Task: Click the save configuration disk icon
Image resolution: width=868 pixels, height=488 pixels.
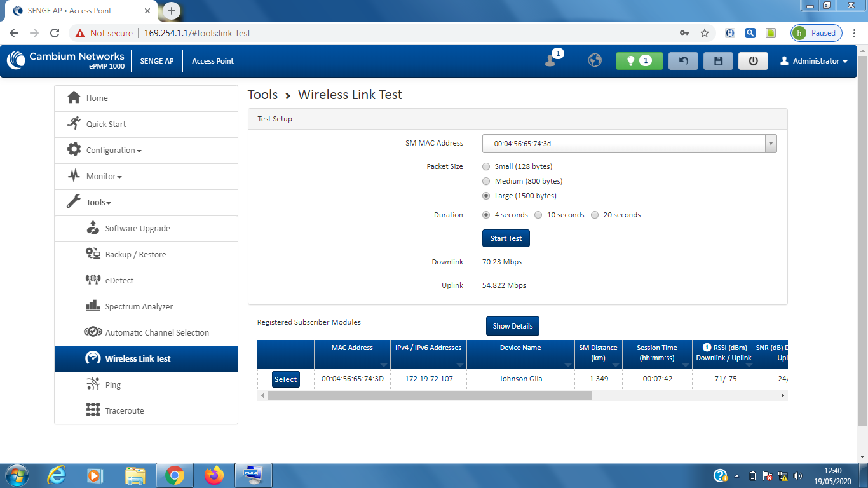Action: pyautogui.click(x=718, y=61)
